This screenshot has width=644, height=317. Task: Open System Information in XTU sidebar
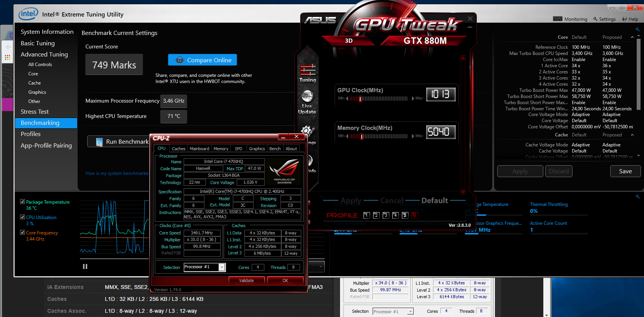tap(47, 32)
